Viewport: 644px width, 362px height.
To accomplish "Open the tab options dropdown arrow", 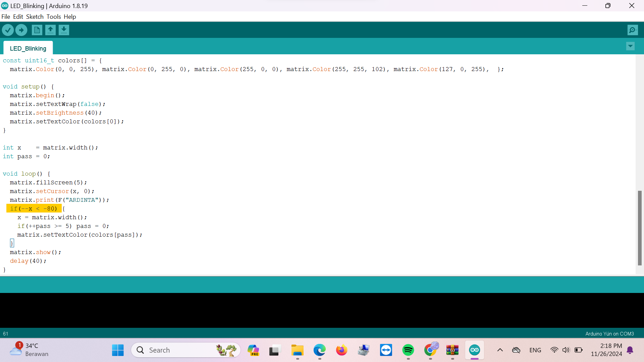I will pyautogui.click(x=630, y=46).
